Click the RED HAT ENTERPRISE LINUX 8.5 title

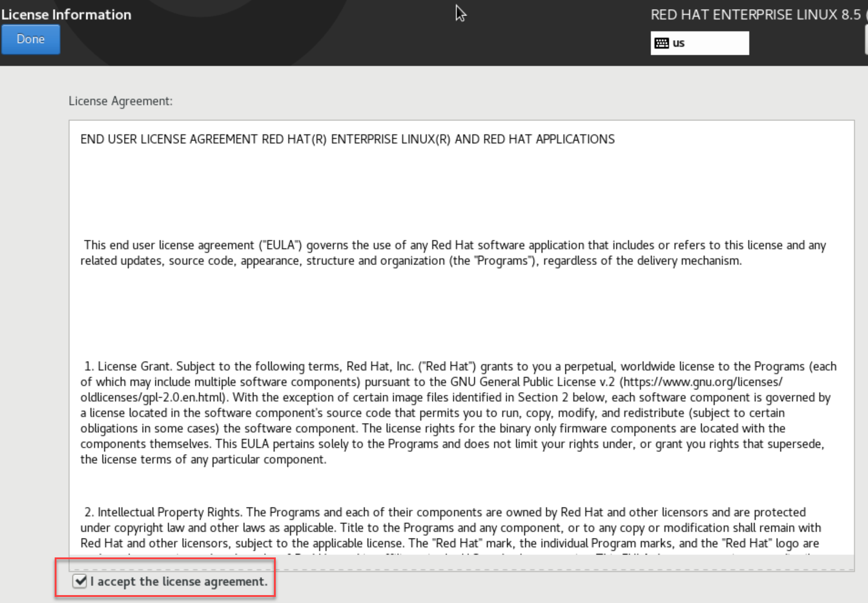point(755,15)
